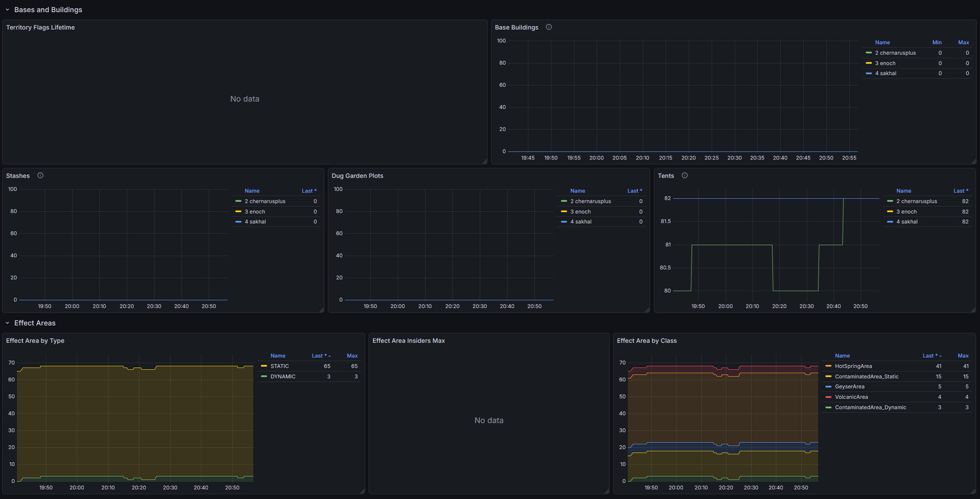Sort Base Buildings legend by Min column

point(937,43)
